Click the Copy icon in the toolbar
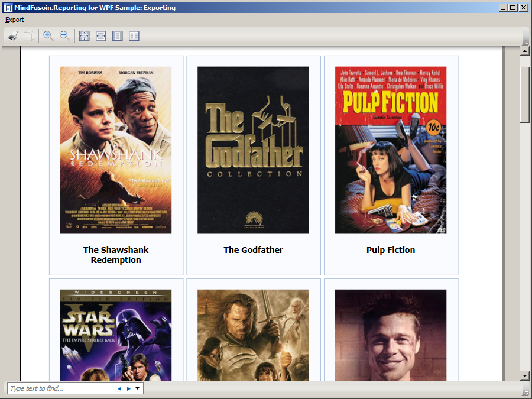This screenshot has height=399, width=532. point(28,36)
